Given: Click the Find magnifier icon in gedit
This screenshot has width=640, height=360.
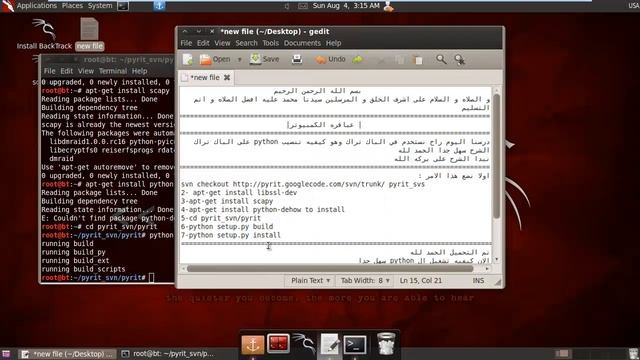Looking at the screenshot, I should coord(441,60).
